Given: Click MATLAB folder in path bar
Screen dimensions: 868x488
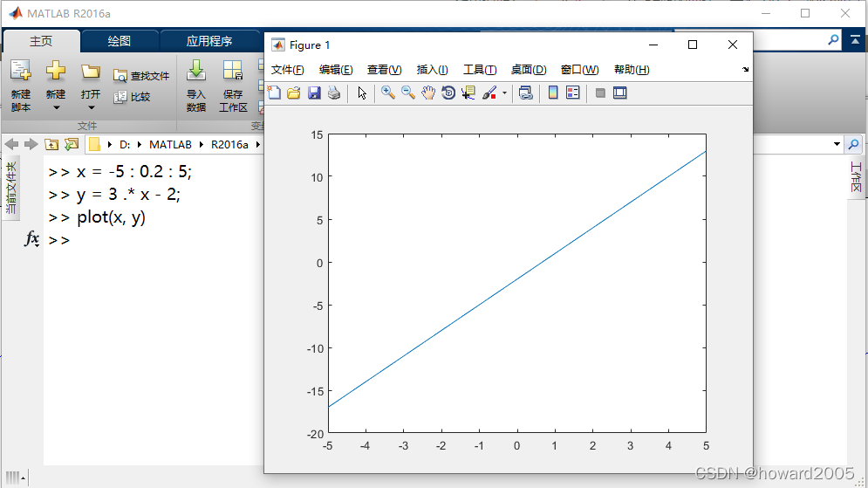Looking at the screenshot, I should [170, 145].
